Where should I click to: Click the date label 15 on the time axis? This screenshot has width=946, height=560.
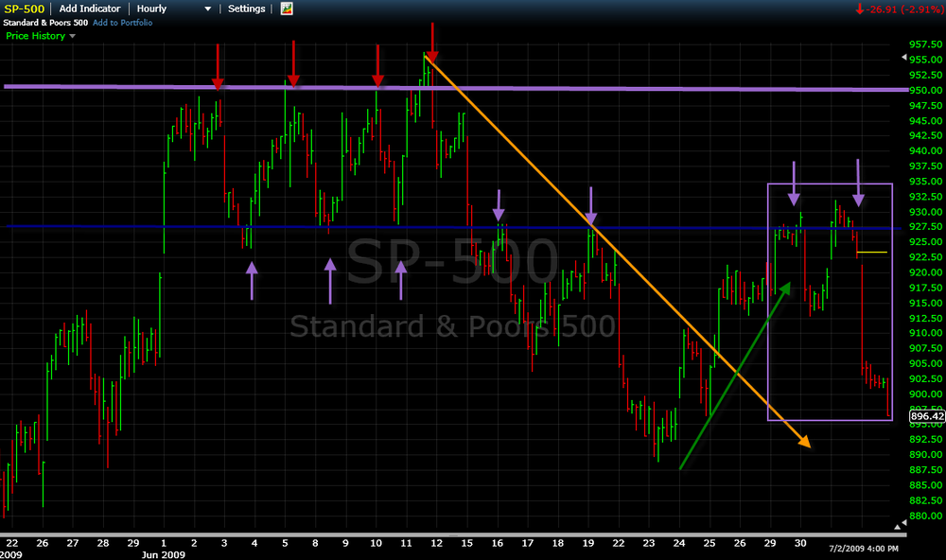tap(467, 543)
